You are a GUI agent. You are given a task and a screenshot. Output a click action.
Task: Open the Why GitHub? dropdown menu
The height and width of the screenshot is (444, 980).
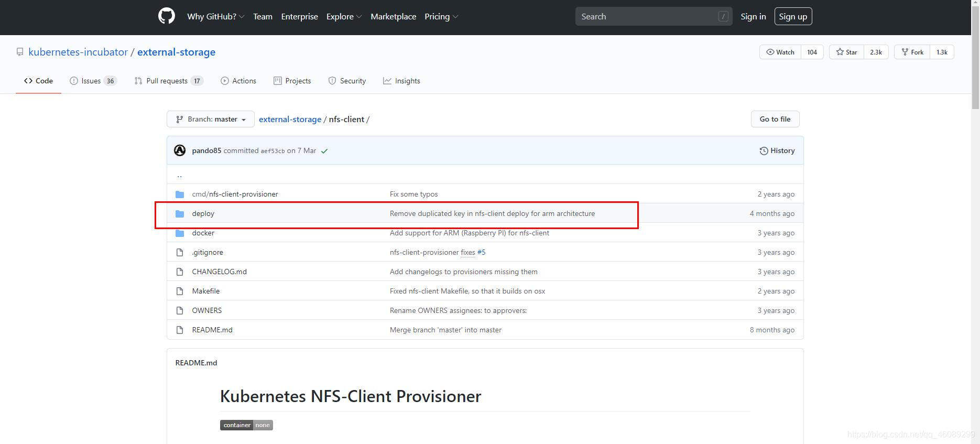pos(215,16)
